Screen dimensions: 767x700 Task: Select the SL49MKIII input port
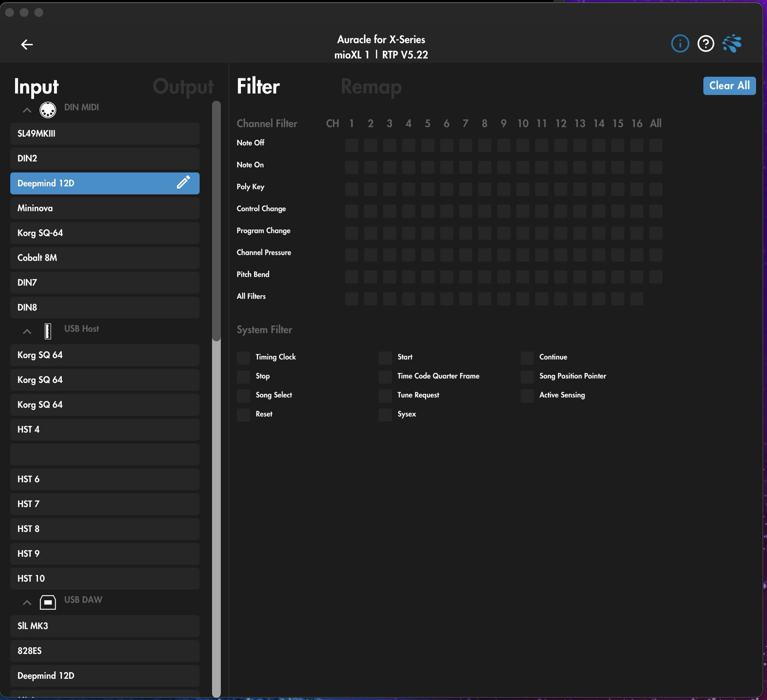[105, 134]
